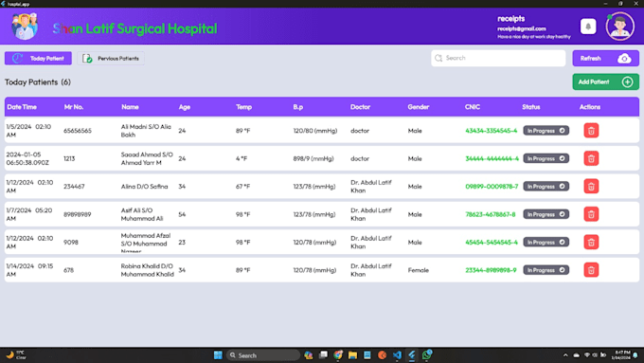The image size is (644, 363).
Task: Open Windows Start menu
Action: (x=218, y=355)
